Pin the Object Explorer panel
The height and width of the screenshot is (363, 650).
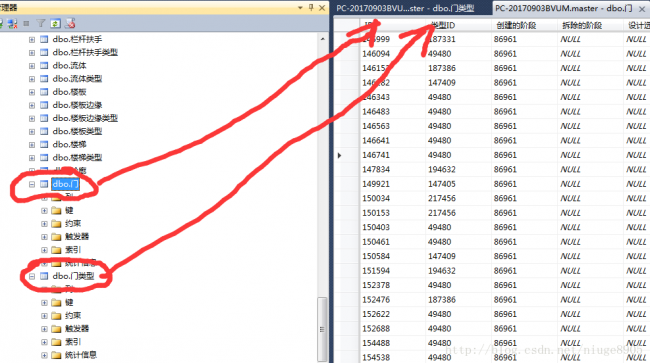(311, 7)
